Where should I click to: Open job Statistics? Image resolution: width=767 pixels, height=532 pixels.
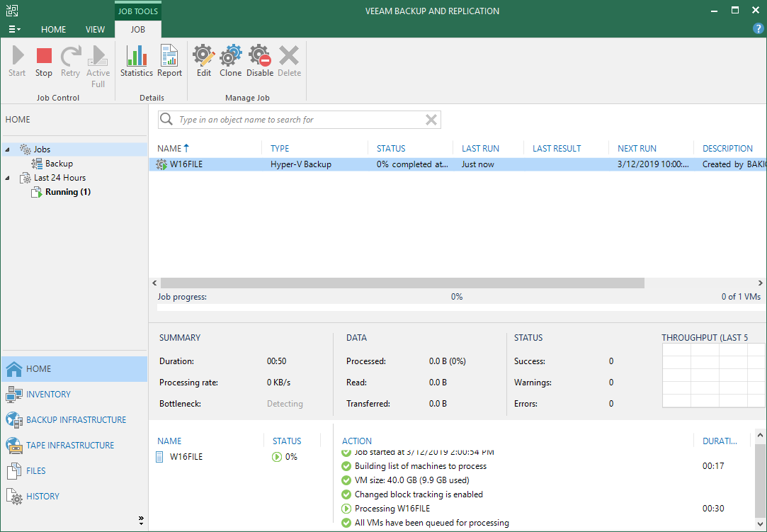click(137, 61)
